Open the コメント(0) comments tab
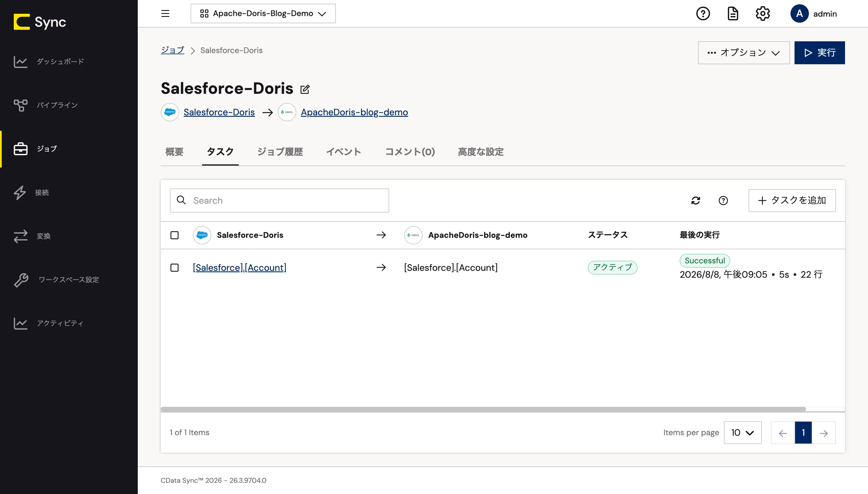Screen dimensions: 868x494 410,152
